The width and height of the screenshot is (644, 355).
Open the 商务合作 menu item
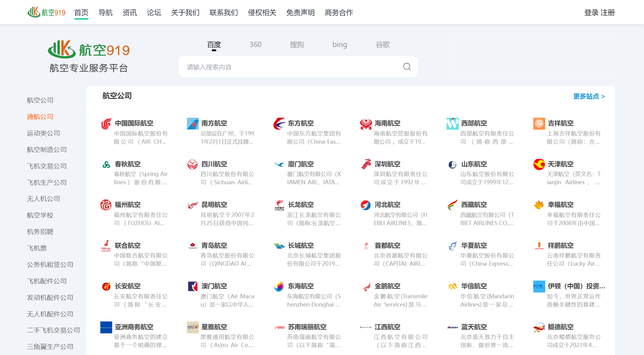[339, 13]
